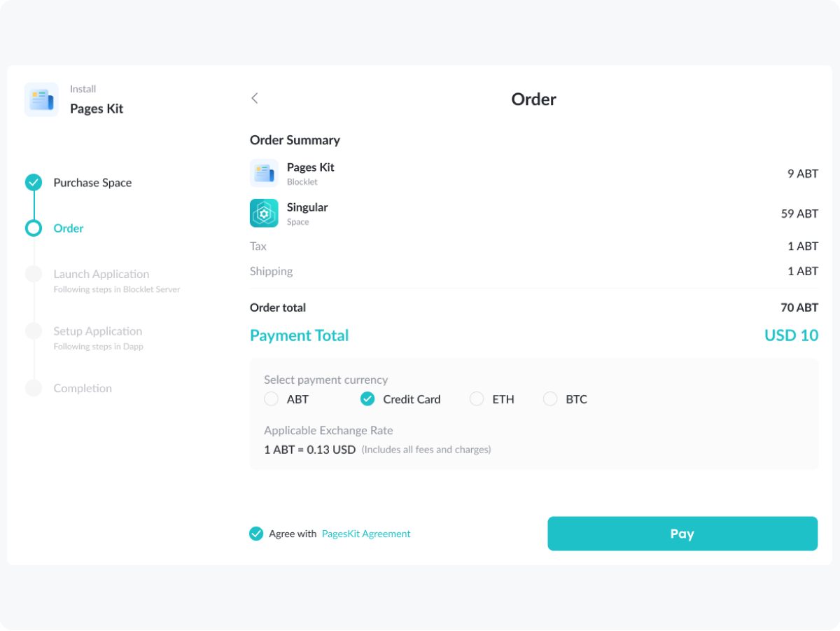Click the Credit Card payment option
The height and width of the screenshot is (631, 840).
(367, 398)
